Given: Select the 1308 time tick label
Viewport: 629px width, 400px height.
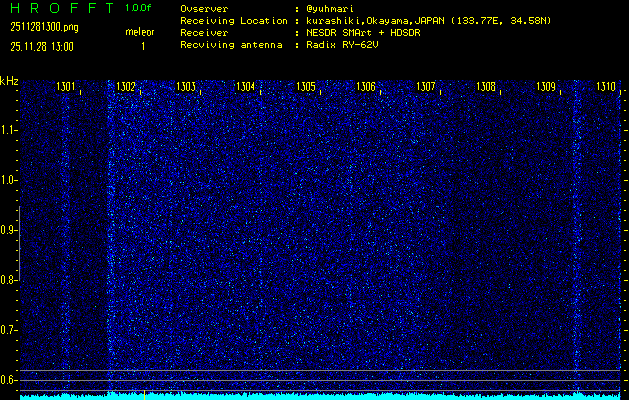Looking at the screenshot, I should (485, 87).
